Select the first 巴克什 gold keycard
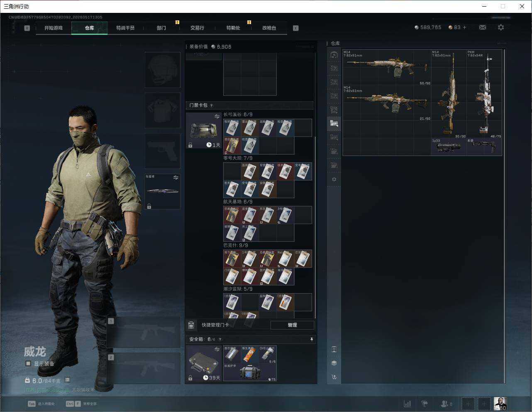Screen dimensions: 532x412 coord(232,259)
